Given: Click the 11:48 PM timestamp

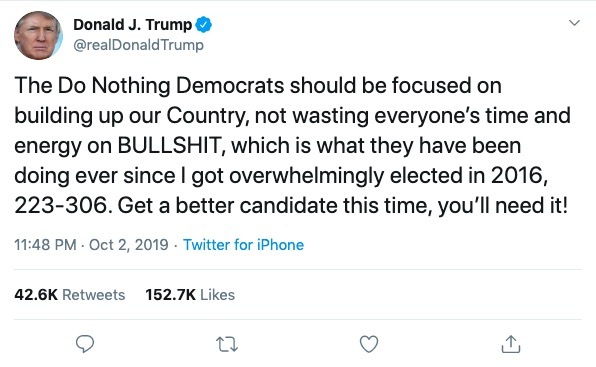Looking at the screenshot, I should coord(45,245).
